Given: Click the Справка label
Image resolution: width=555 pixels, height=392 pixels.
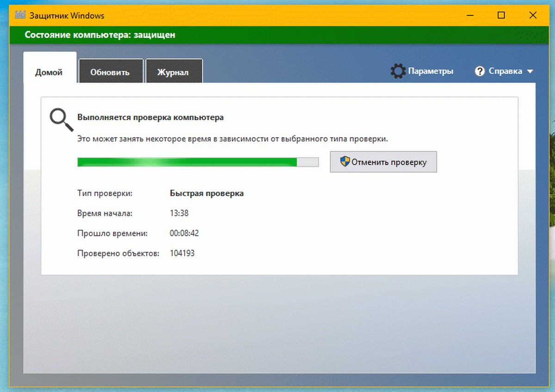Looking at the screenshot, I should click(x=506, y=71).
